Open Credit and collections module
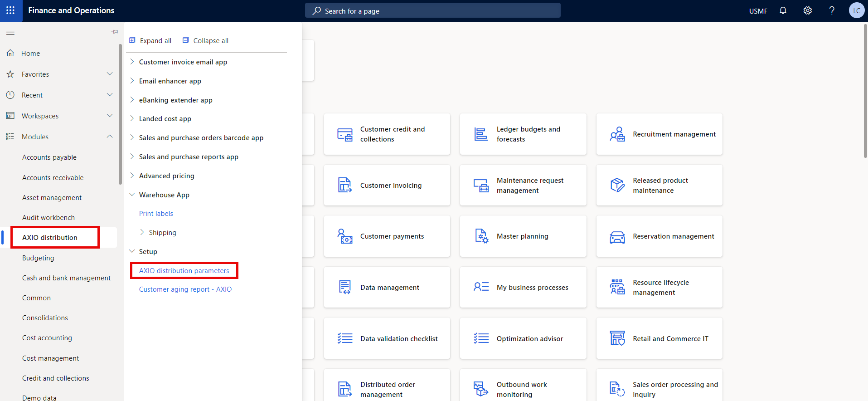Viewport: 868px width, 401px height. coord(56,378)
